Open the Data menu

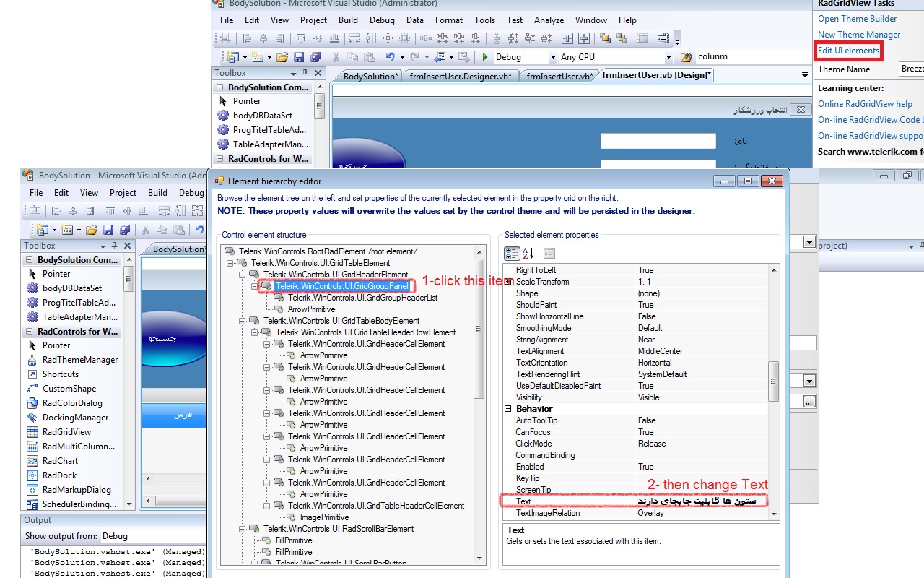415,20
